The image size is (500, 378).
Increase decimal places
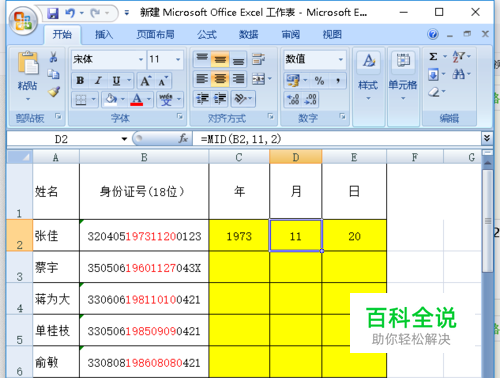(293, 99)
